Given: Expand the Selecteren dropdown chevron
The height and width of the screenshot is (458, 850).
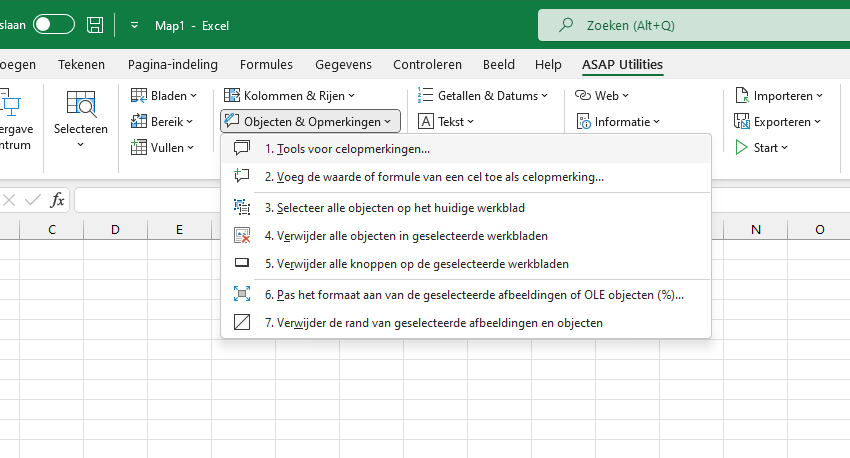Looking at the screenshot, I should (80, 145).
